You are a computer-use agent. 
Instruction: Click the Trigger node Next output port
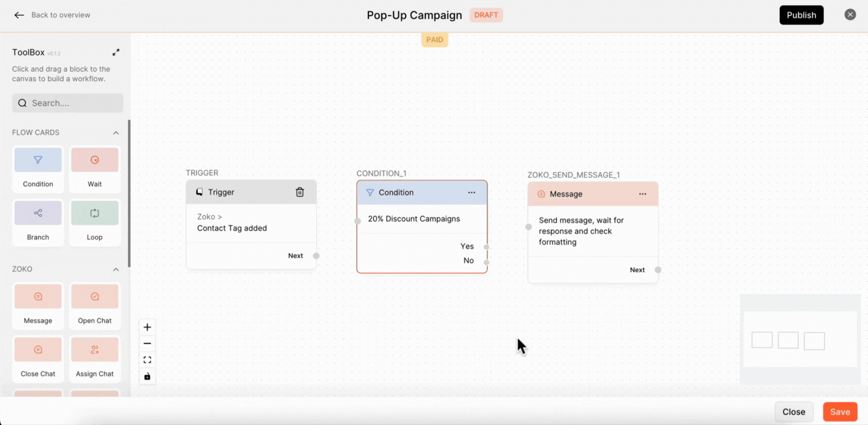pyautogui.click(x=316, y=256)
